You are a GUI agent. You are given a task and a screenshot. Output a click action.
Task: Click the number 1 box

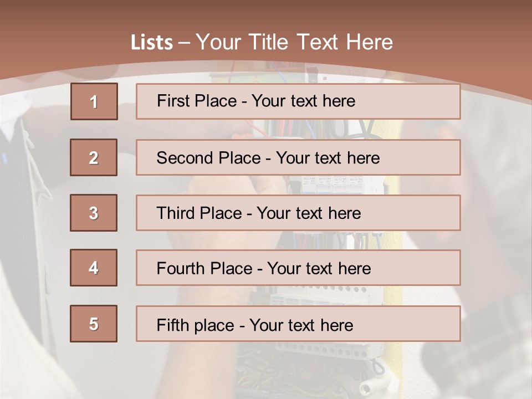[94, 101]
